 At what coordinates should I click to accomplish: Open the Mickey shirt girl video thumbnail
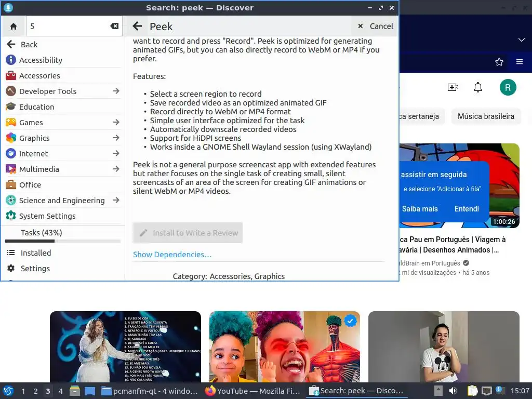coord(444,347)
